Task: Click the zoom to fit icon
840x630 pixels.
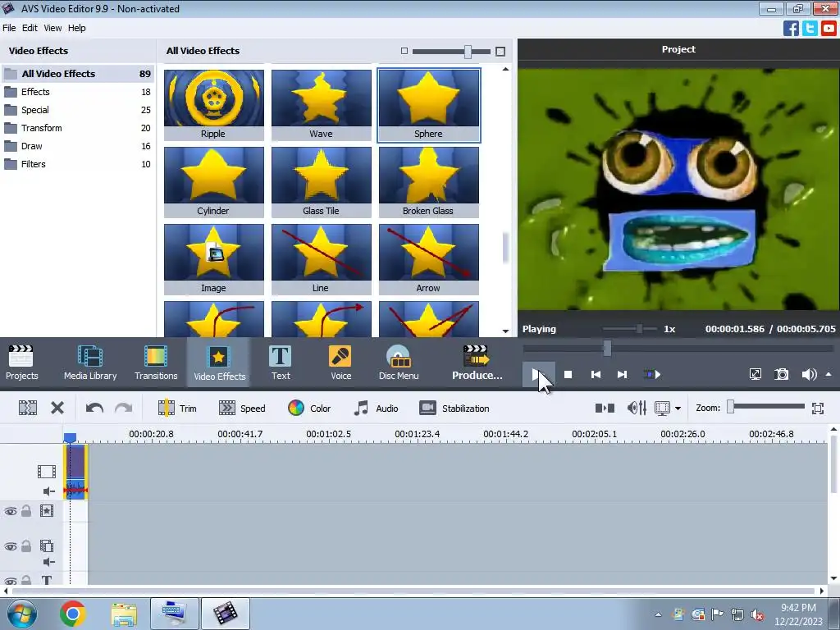Action: [x=818, y=409]
